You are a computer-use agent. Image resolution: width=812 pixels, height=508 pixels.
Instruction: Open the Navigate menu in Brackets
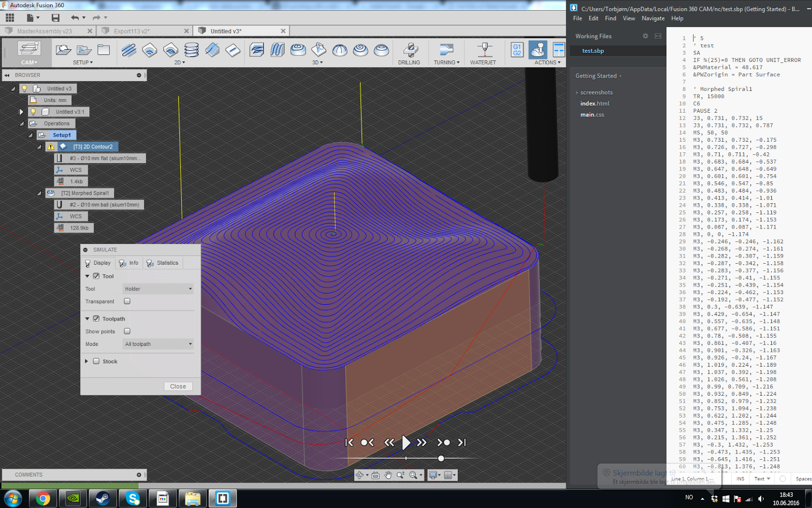[x=653, y=18]
